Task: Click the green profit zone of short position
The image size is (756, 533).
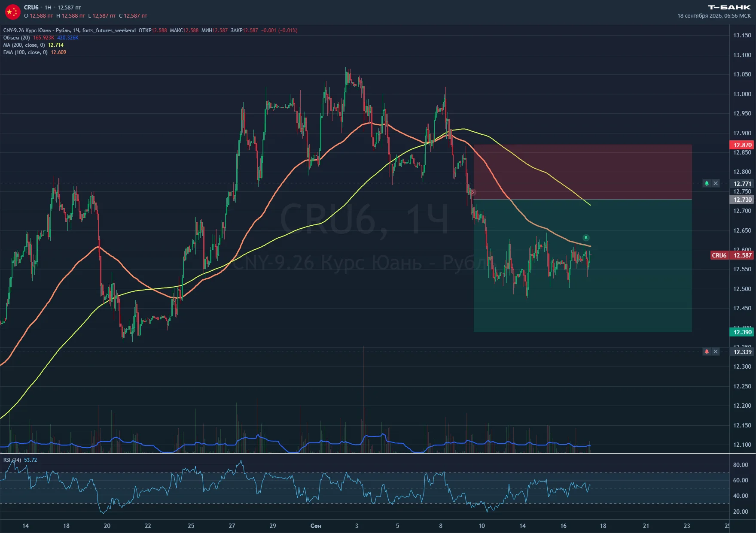Action: (582, 266)
